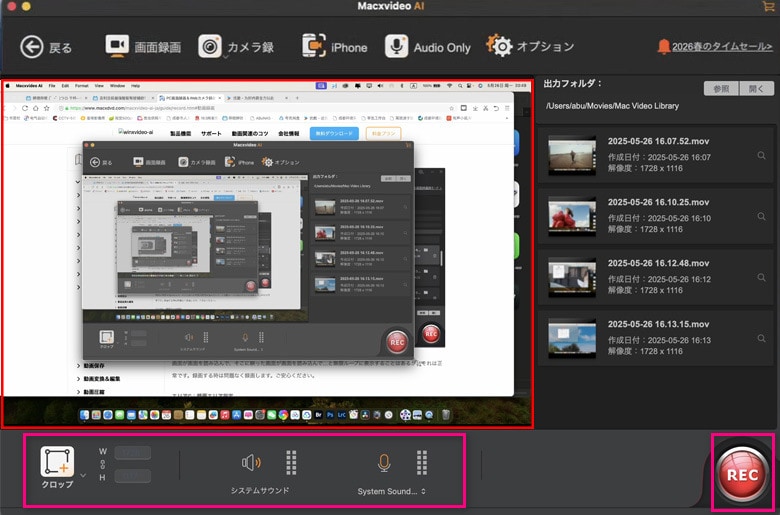Click magnifier icon for 2025-05-26 16.07.52.mov
The width and height of the screenshot is (780, 515).
761,156
